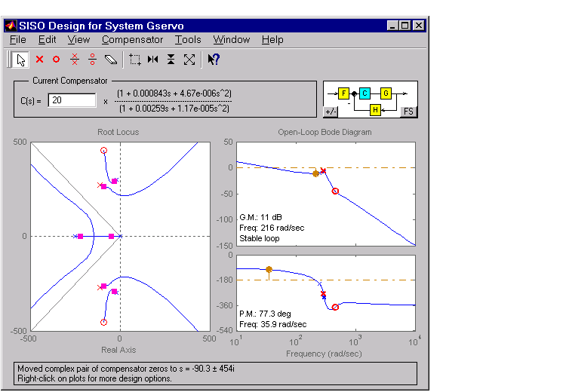The image size is (566, 392).
Task: Toggle feedback sign with +/- button
Action: tap(331, 112)
